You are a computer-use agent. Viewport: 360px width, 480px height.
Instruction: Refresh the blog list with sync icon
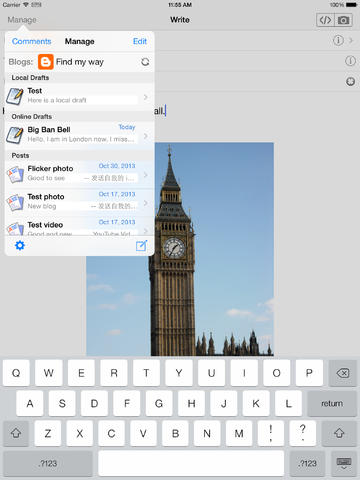tap(145, 62)
